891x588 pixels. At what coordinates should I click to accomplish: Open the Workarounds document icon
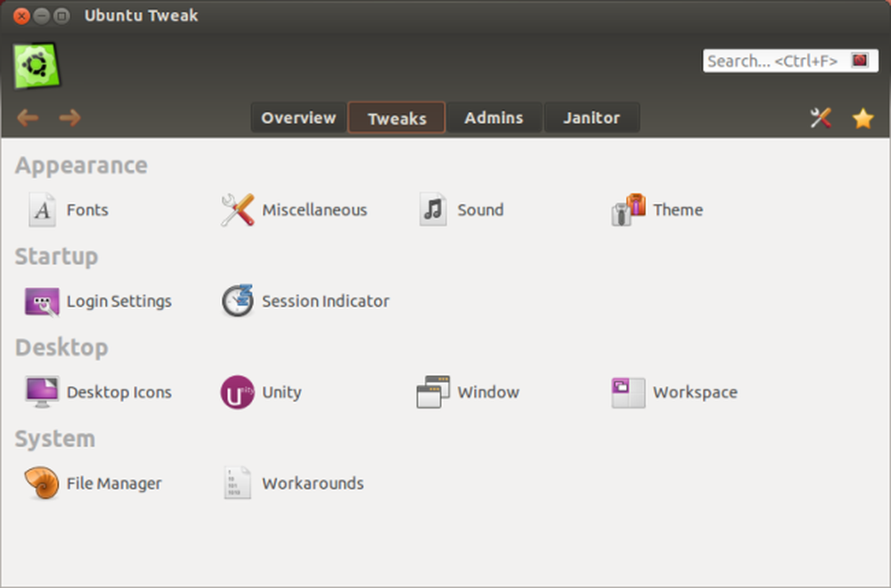tap(238, 483)
